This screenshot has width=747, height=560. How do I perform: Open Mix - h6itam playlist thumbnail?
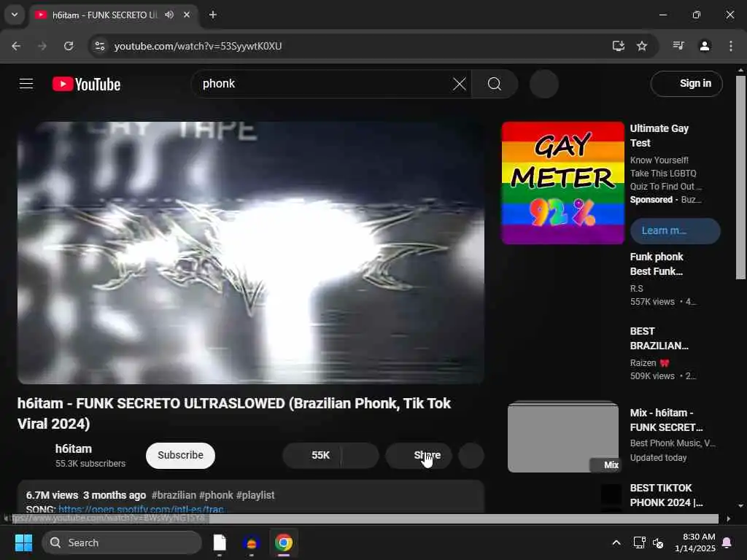click(x=563, y=437)
